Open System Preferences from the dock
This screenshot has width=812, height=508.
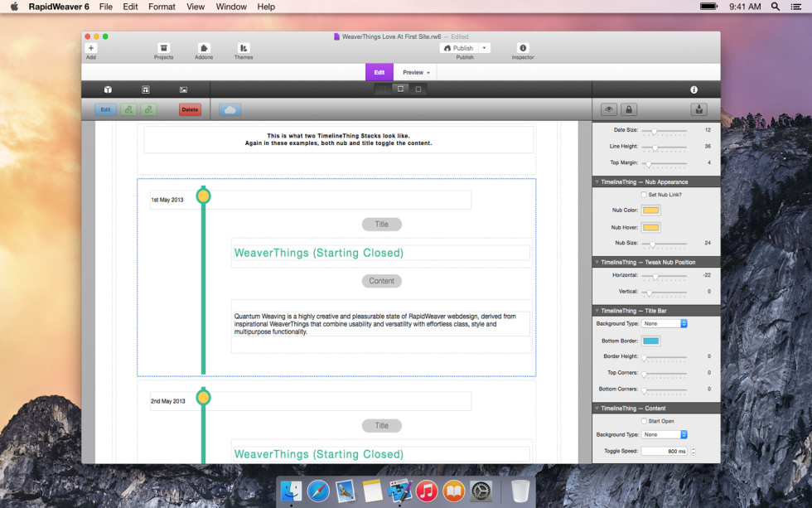click(481, 491)
